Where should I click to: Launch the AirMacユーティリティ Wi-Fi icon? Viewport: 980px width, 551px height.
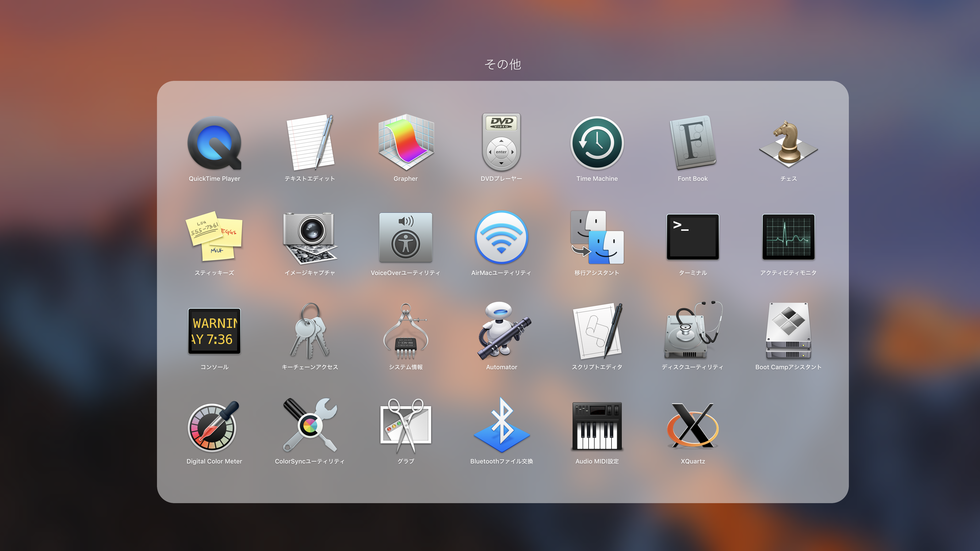coord(501,237)
